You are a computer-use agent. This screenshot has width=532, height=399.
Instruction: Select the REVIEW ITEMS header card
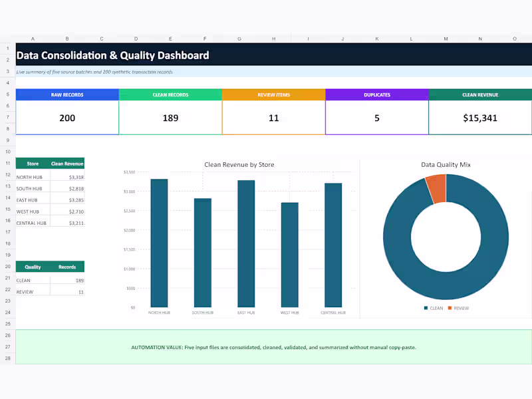pyautogui.click(x=274, y=94)
